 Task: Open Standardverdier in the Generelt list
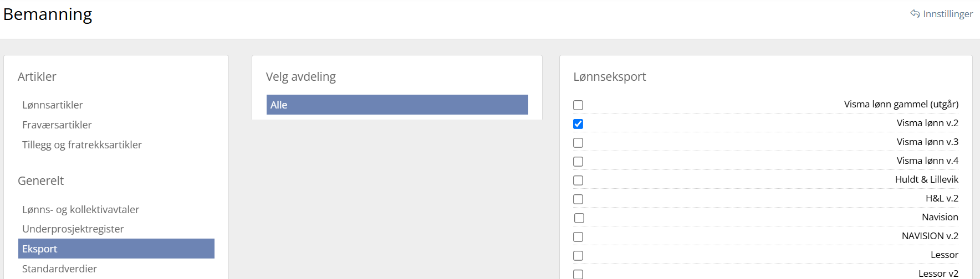coord(60,269)
